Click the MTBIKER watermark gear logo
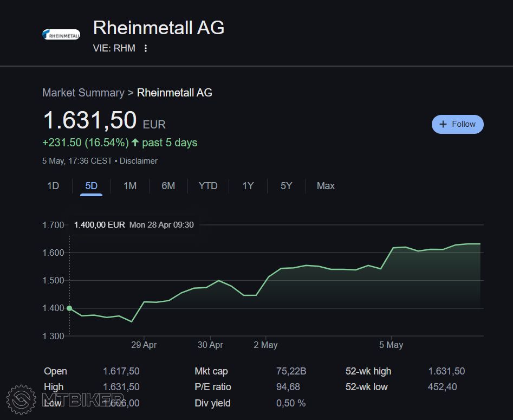Image resolution: width=513 pixels, height=420 pixels. click(21, 400)
